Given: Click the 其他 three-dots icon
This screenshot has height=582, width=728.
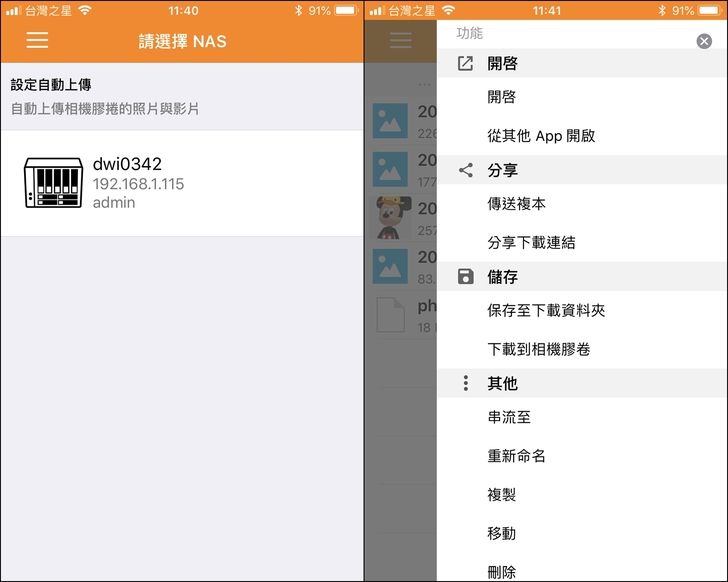Looking at the screenshot, I should [x=465, y=384].
